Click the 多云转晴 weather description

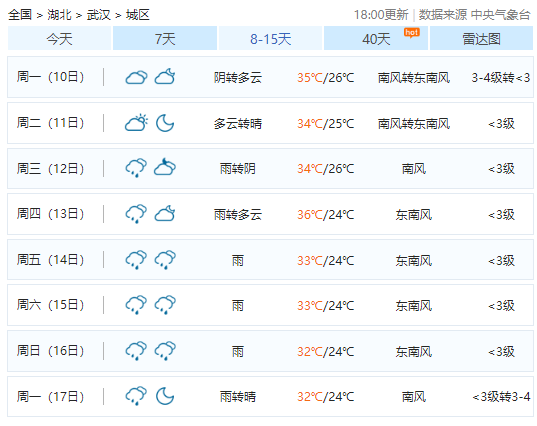click(x=238, y=124)
